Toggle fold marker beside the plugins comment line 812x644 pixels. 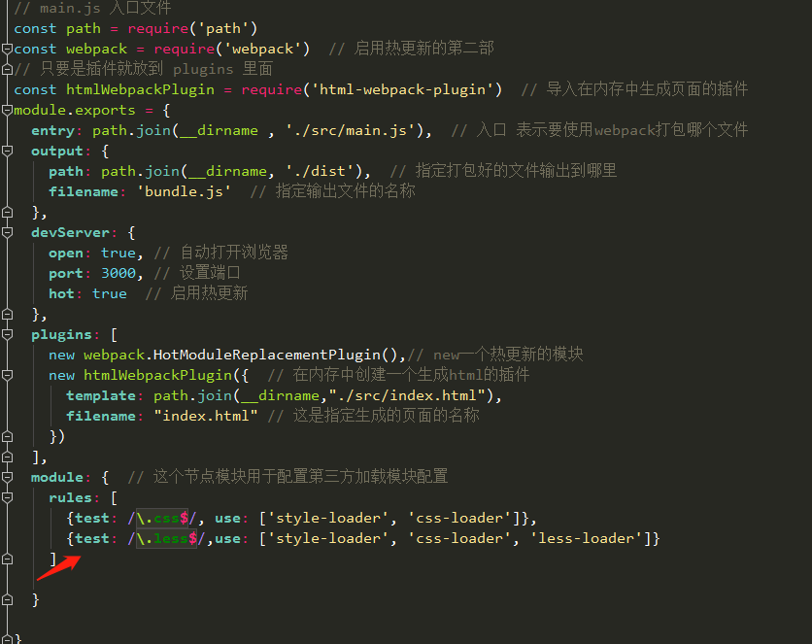[x=7, y=69]
